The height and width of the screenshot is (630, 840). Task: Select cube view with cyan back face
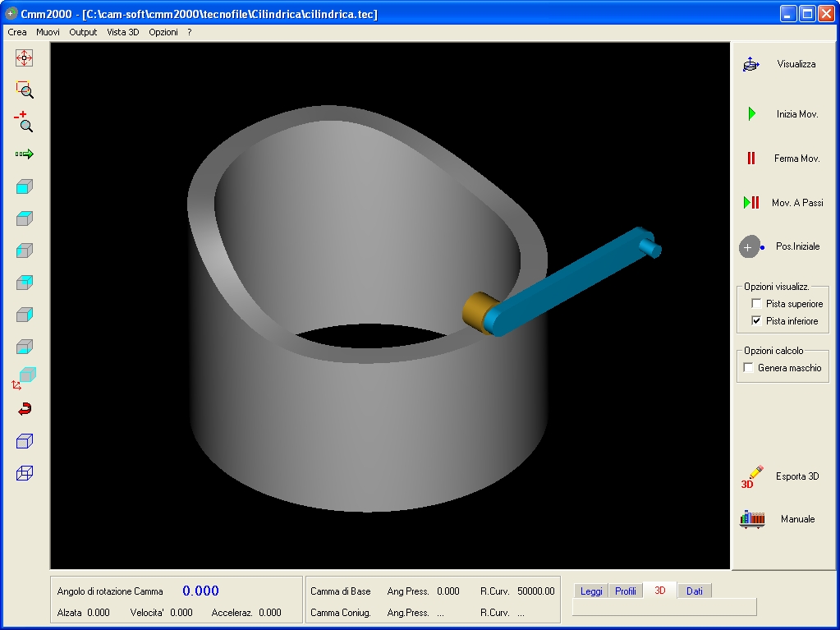click(x=24, y=283)
